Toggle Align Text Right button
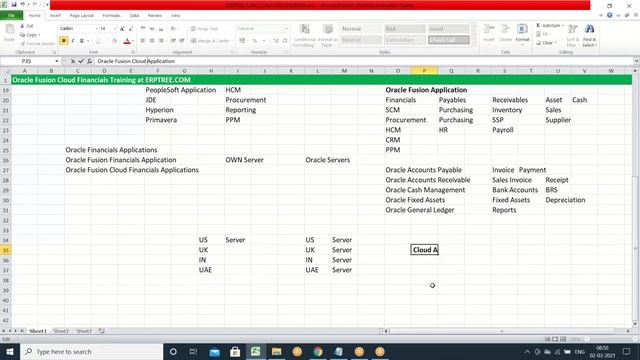The height and width of the screenshot is (360, 640). (x=161, y=41)
